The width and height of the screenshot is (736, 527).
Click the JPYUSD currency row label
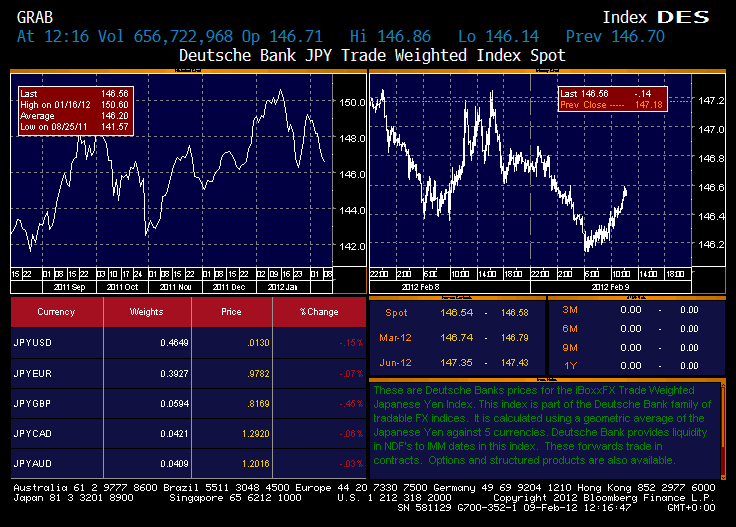click(32, 343)
